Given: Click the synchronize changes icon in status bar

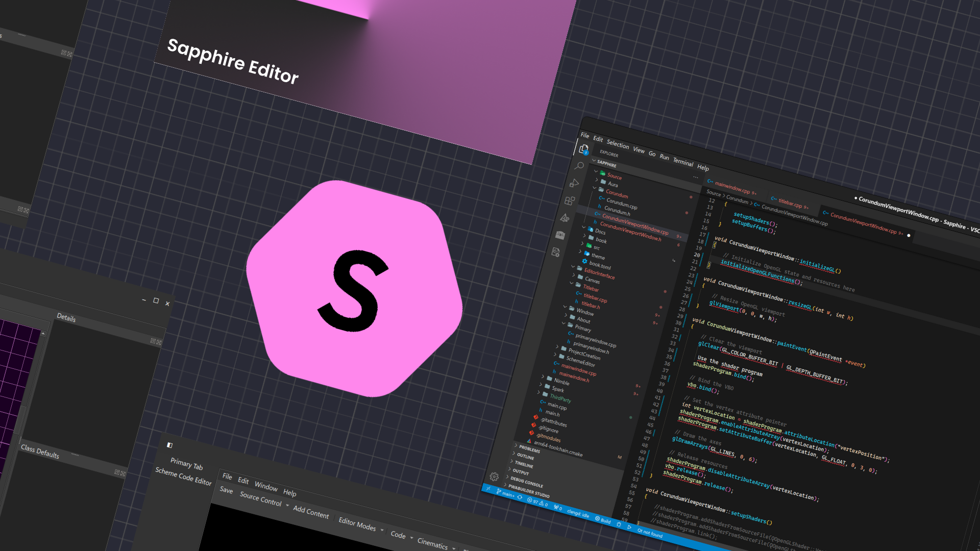Looking at the screenshot, I should click(520, 497).
